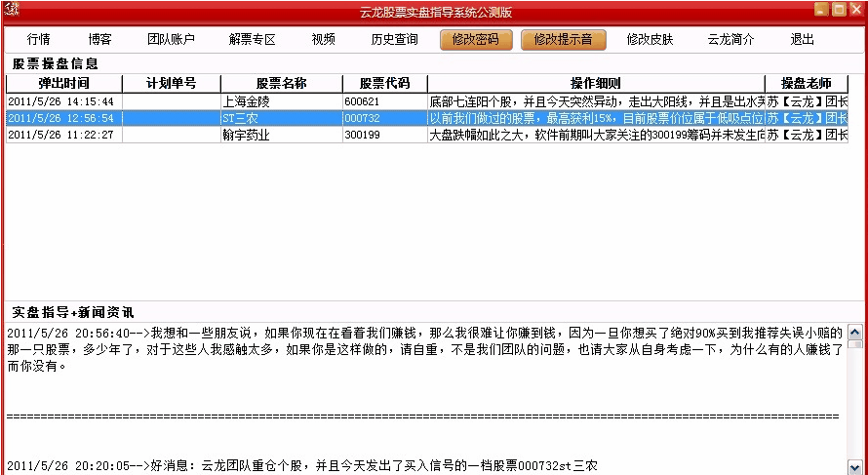The height and width of the screenshot is (475, 868).
Task: Select the 上海金陵 stock name cell
Action: 282,101
